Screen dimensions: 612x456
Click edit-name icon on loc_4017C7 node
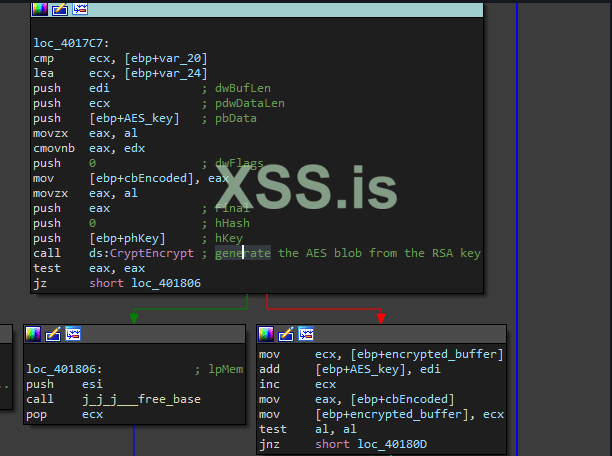[x=60, y=9]
